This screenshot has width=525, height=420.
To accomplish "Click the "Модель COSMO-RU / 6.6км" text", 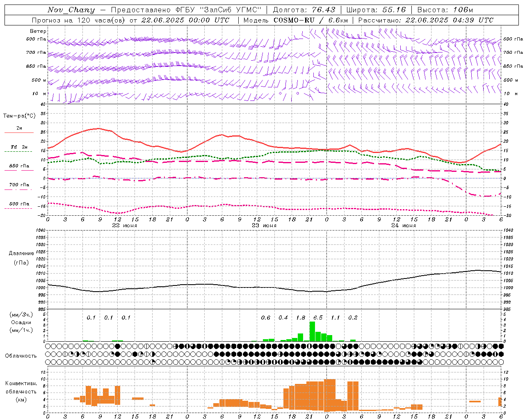I will point(296,20).
